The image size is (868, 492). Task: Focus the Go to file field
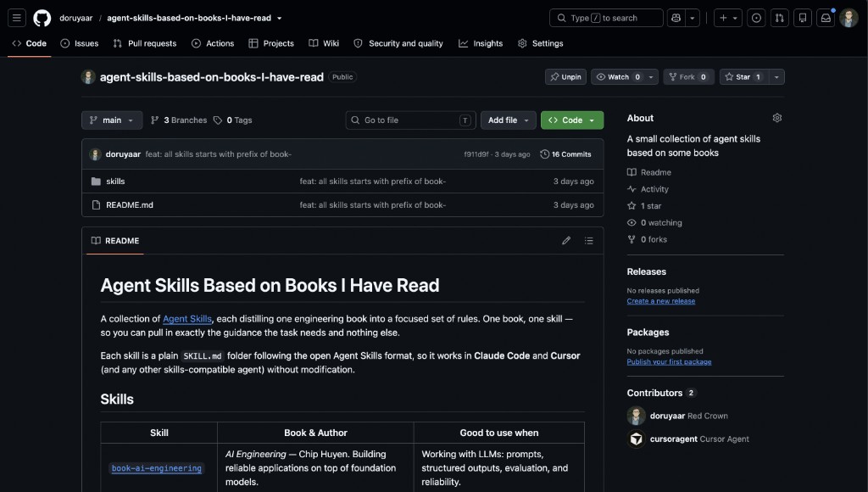[x=410, y=120]
